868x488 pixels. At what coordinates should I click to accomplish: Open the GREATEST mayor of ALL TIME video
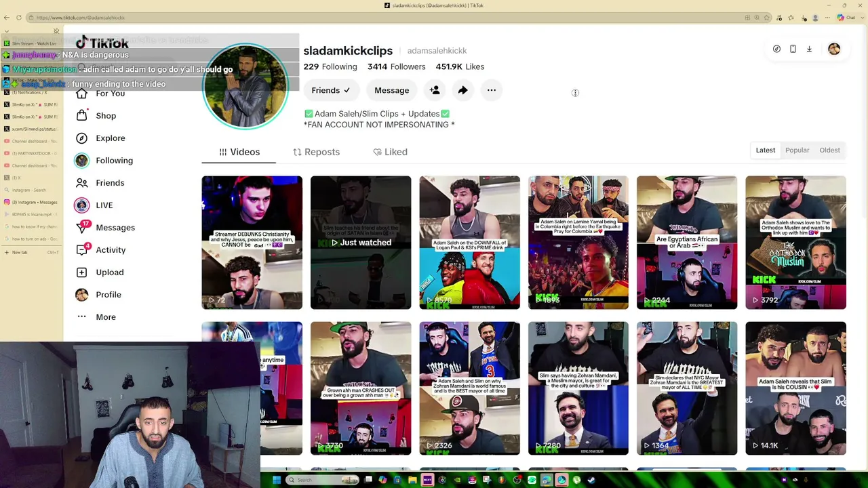coord(687,388)
